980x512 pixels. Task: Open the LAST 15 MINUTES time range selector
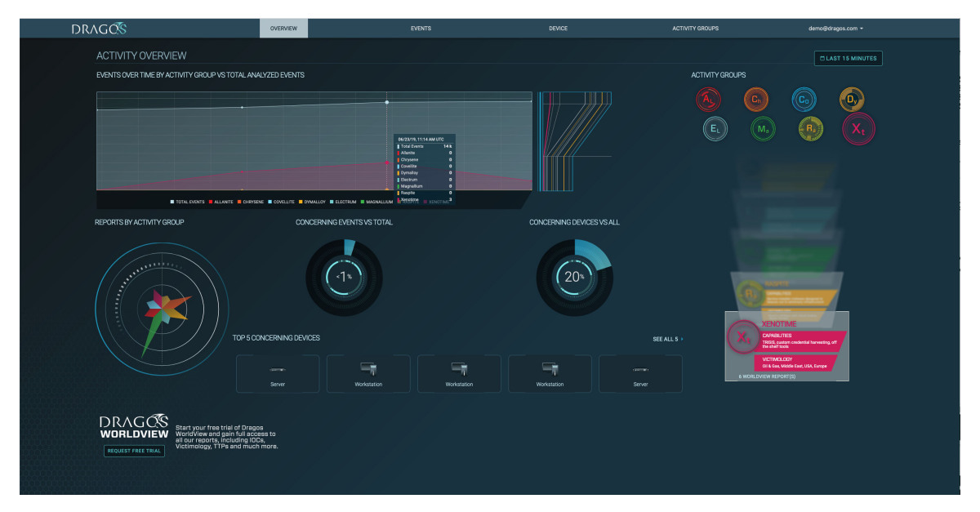coord(849,58)
